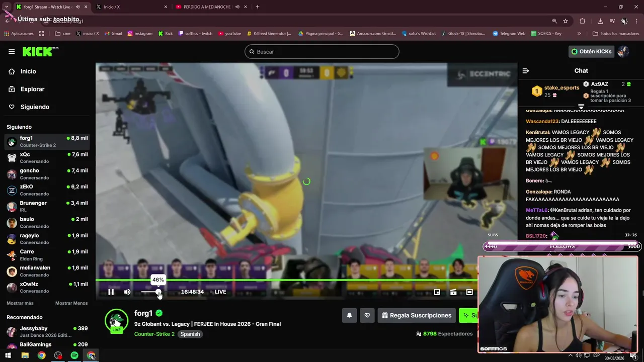This screenshot has width=644, height=362.
Task: Open File Explorer from taskbar
Action: tap(25, 355)
